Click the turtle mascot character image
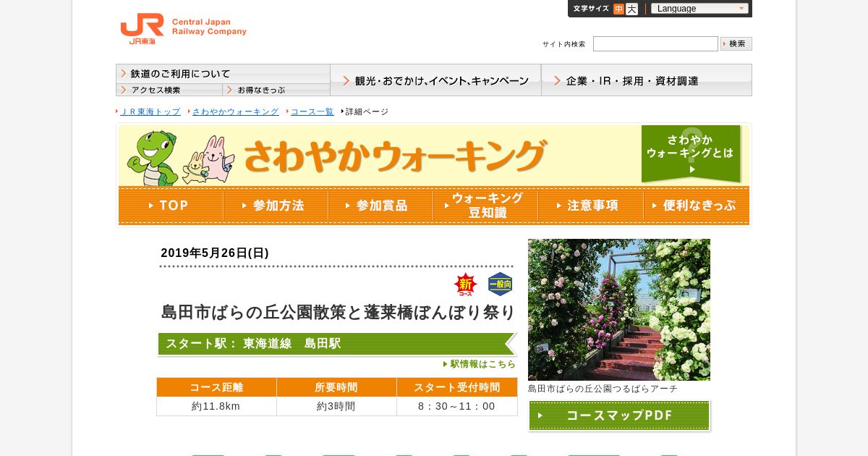Viewport: 868px width, 456px height. tap(153, 158)
